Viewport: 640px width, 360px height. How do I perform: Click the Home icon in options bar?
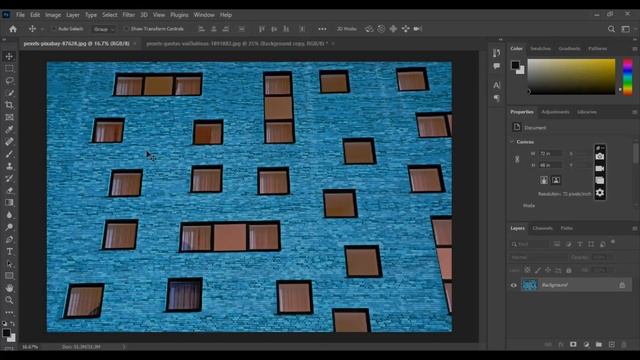[x=13, y=29]
